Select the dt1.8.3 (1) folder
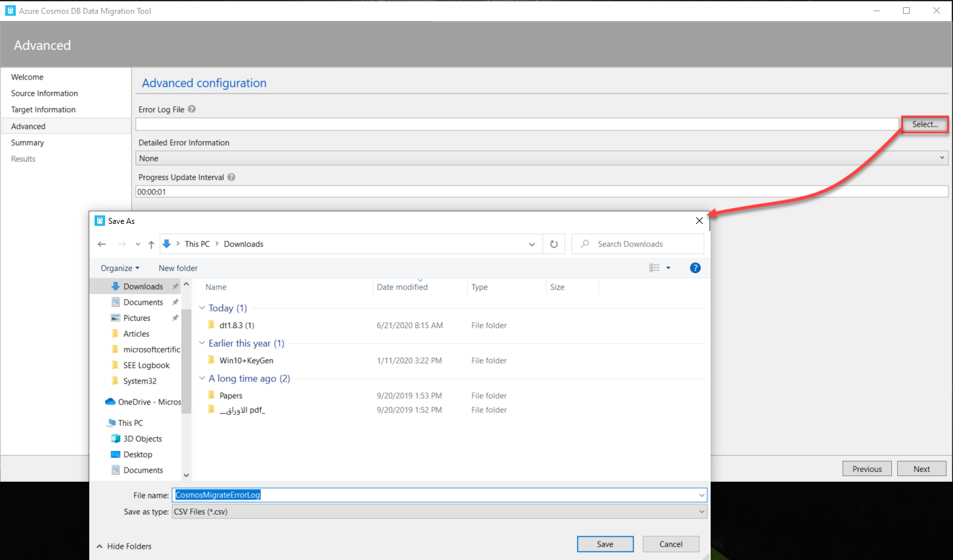This screenshot has height=560, width=953. 236,325
